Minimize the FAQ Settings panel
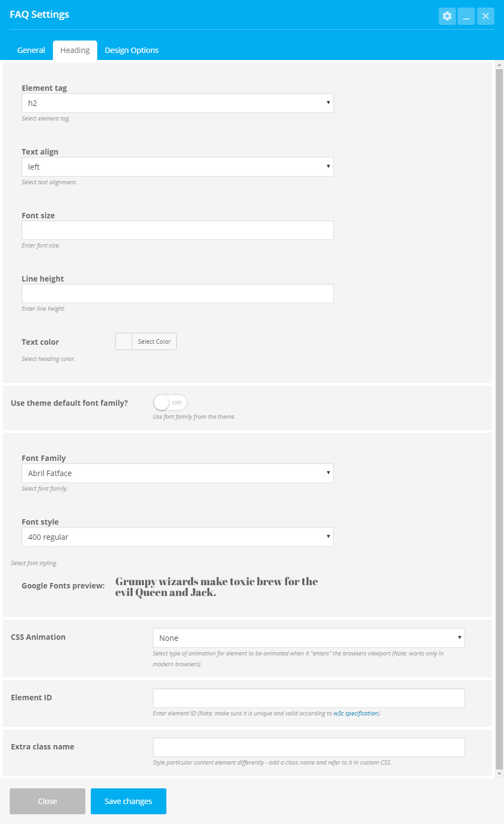 tap(466, 16)
